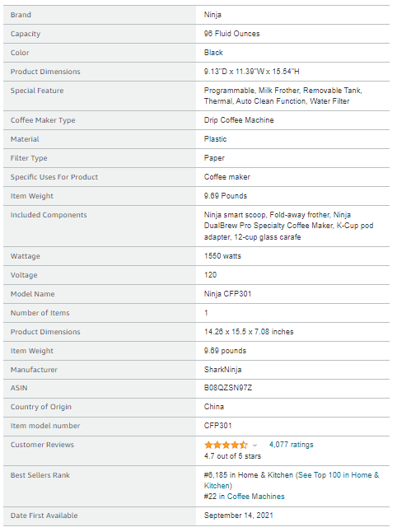
Task: Open the 4,077 ratings link
Action: (x=291, y=445)
